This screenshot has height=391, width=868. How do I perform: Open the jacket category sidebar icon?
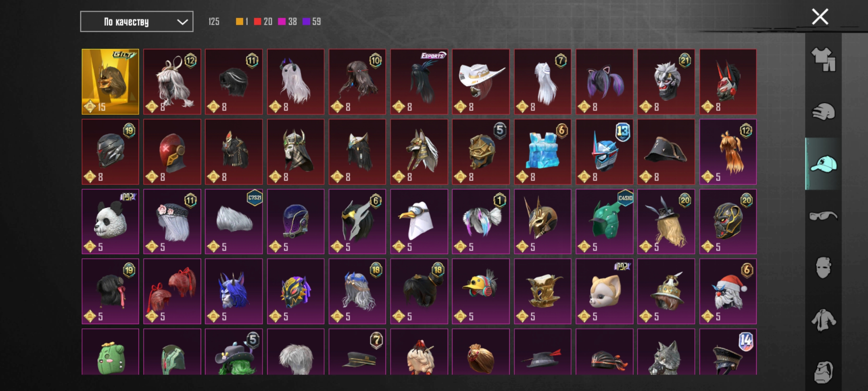point(824,320)
